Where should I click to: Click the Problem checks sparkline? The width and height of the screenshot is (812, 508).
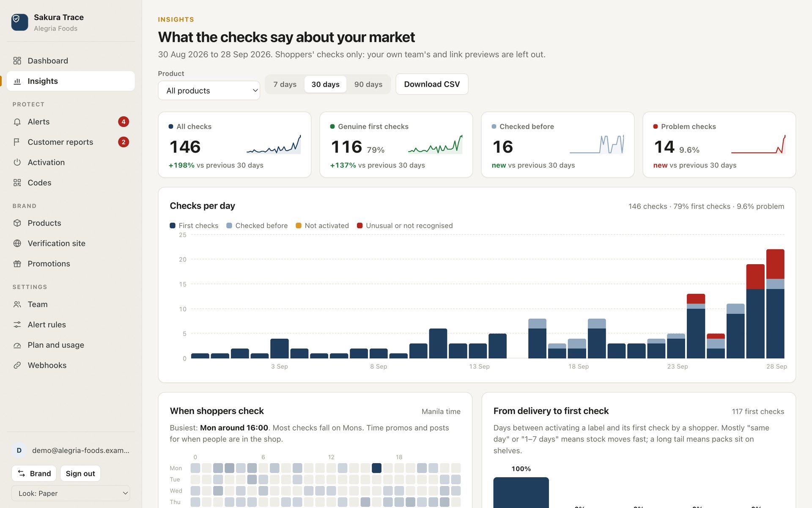tap(758, 144)
